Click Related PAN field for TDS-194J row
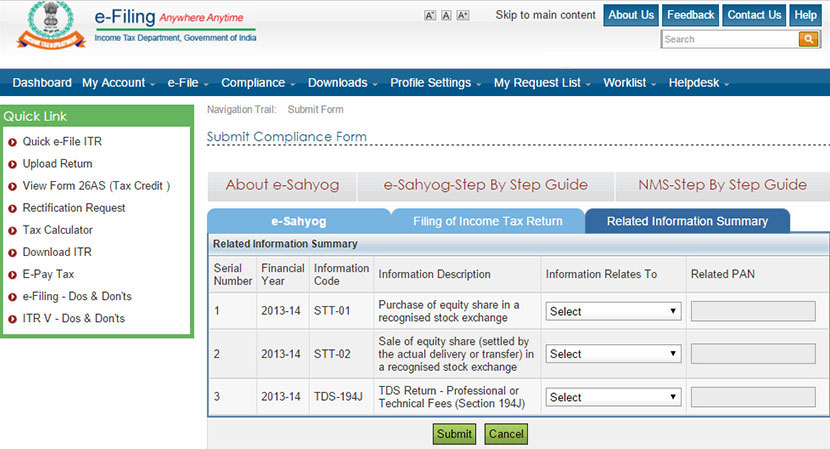 point(753,397)
